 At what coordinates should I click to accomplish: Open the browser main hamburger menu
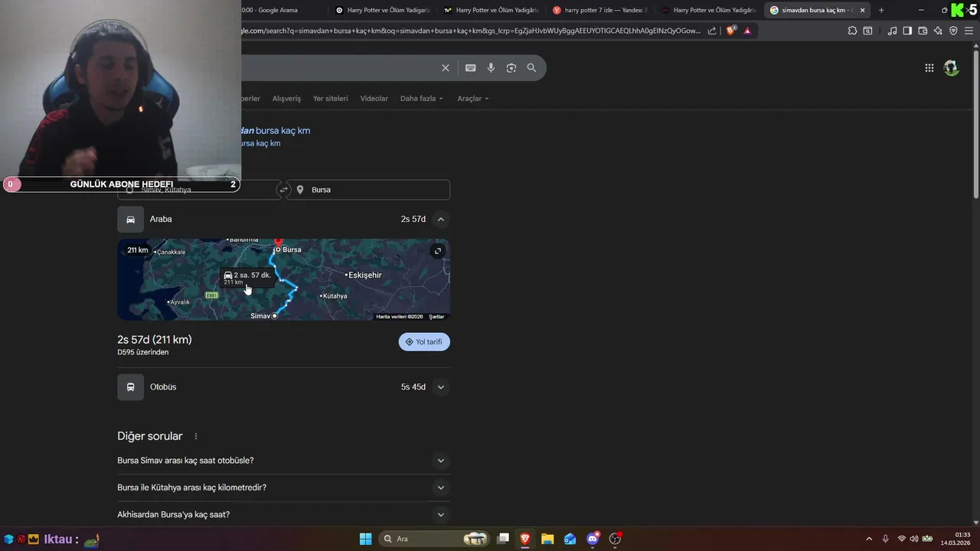click(969, 31)
